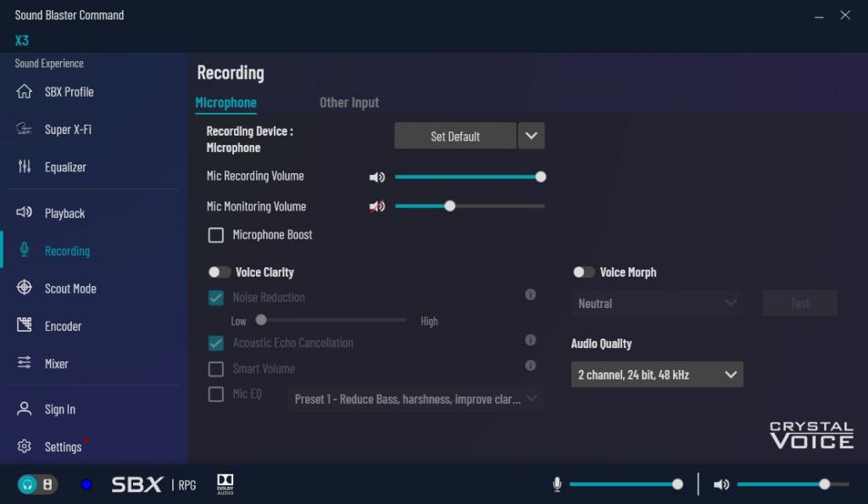Switch to the Other Input tab
This screenshot has height=504, width=868.
click(349, 103)
